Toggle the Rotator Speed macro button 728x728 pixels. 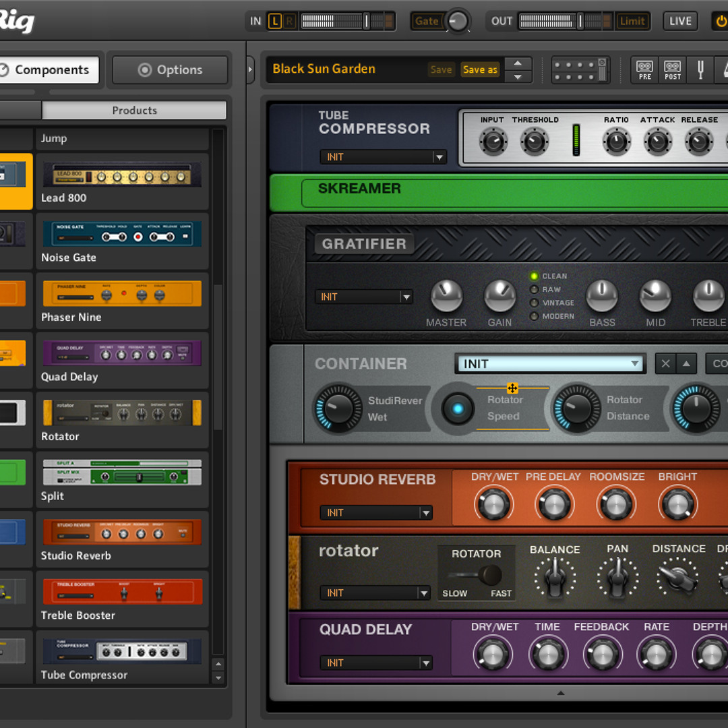click(x=458, y=408)
